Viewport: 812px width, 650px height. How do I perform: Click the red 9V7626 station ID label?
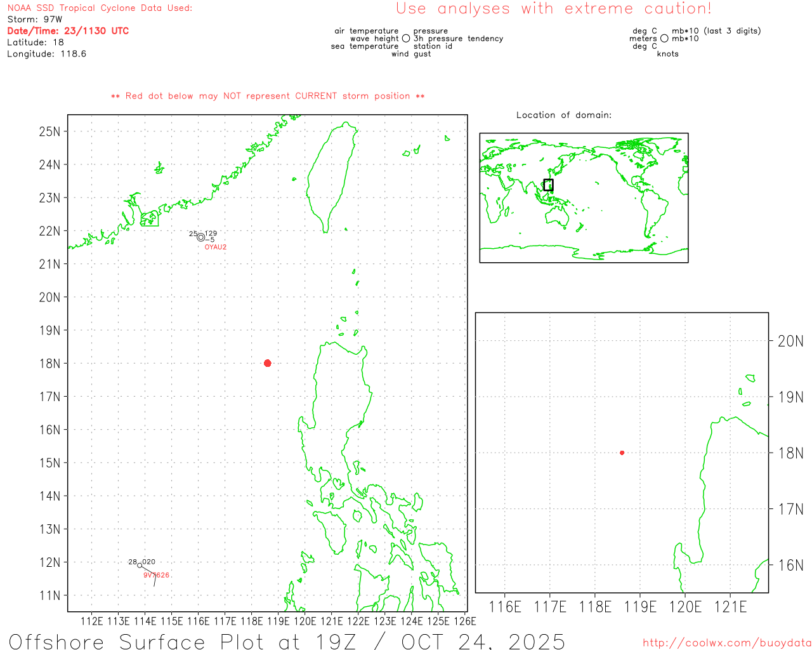tap(156, 575)
